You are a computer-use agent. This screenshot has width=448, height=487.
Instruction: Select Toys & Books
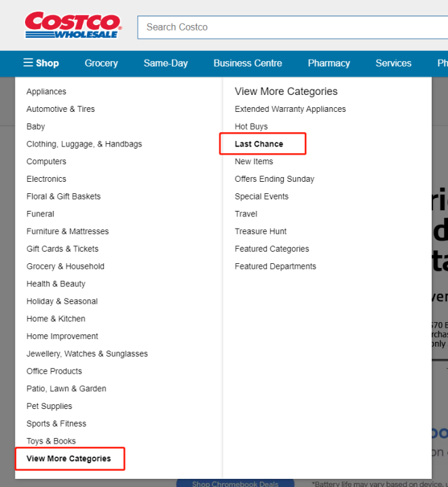click(x=52, y=441)
